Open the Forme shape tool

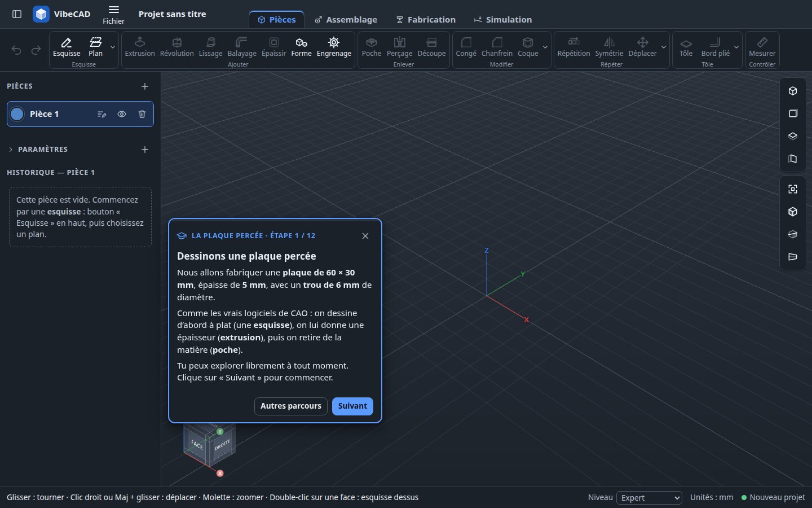[x=302, y=47]
